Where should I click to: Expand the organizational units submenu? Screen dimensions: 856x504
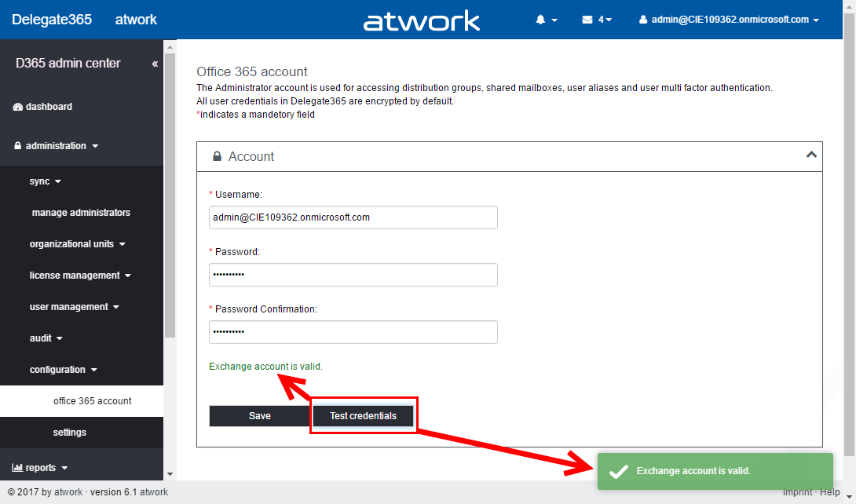pos(78,244)
